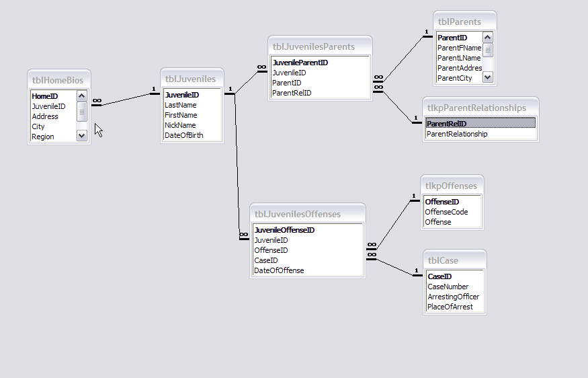Select the tblParents table title bar
588x378 pixels.
(464, 22)
